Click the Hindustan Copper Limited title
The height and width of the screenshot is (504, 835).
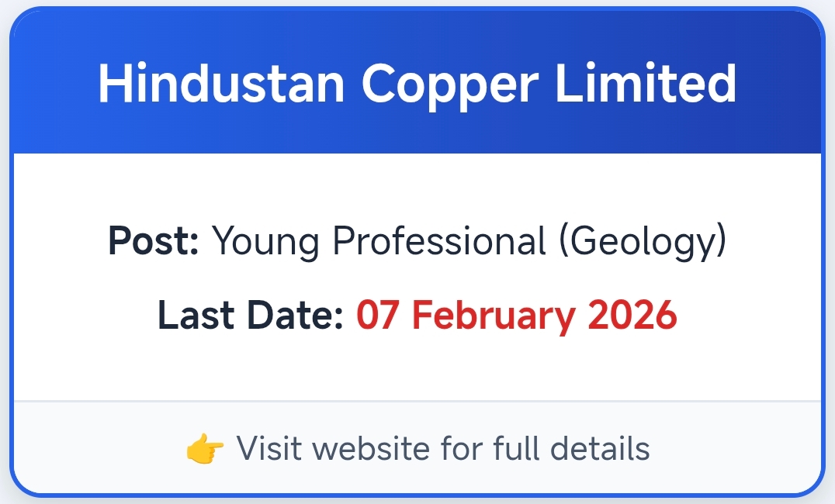(x=417, y=84)
